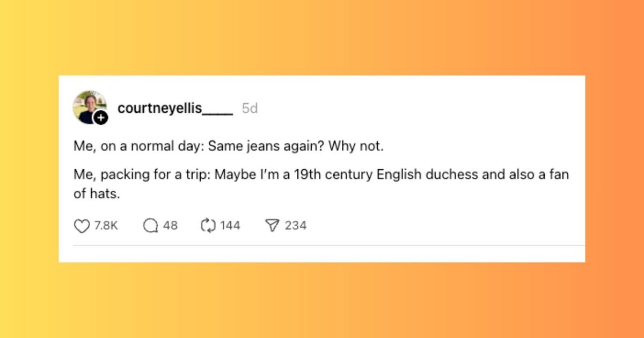Visit the courtneyellis____ username link

click(175, 109)
